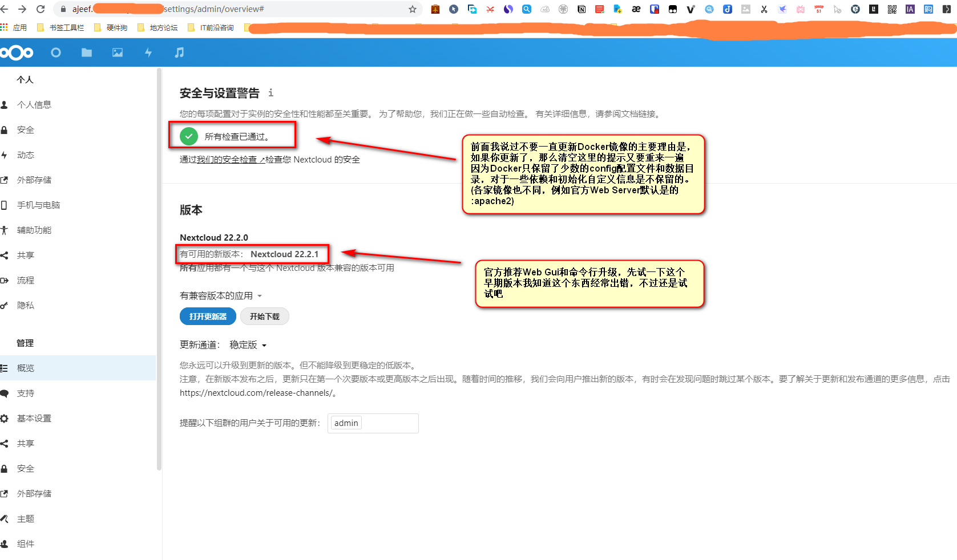Go forward with the browser forward arrow
Image resolution: width=957 pixels, height=560 pixels.
point(22,9)
